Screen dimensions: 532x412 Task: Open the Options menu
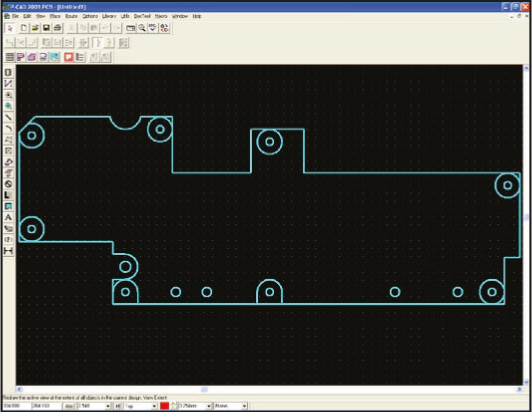tap(90, 16)
